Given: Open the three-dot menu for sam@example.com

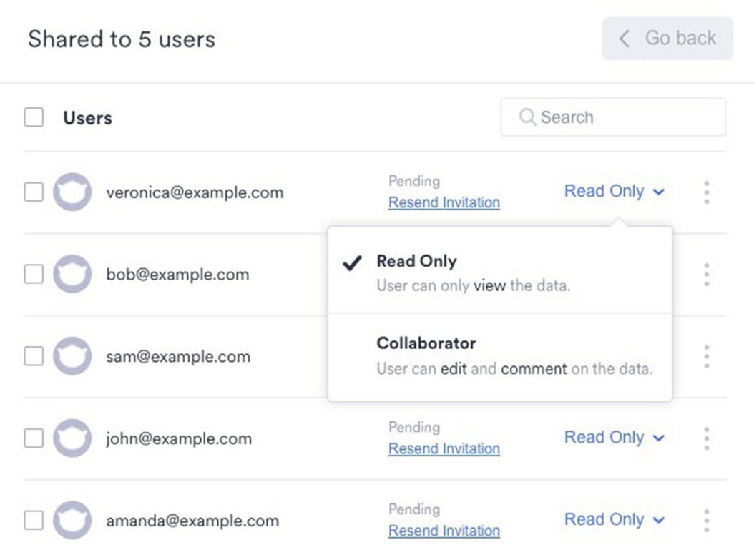Looking at the screenshot, I should tap(706, 356).
